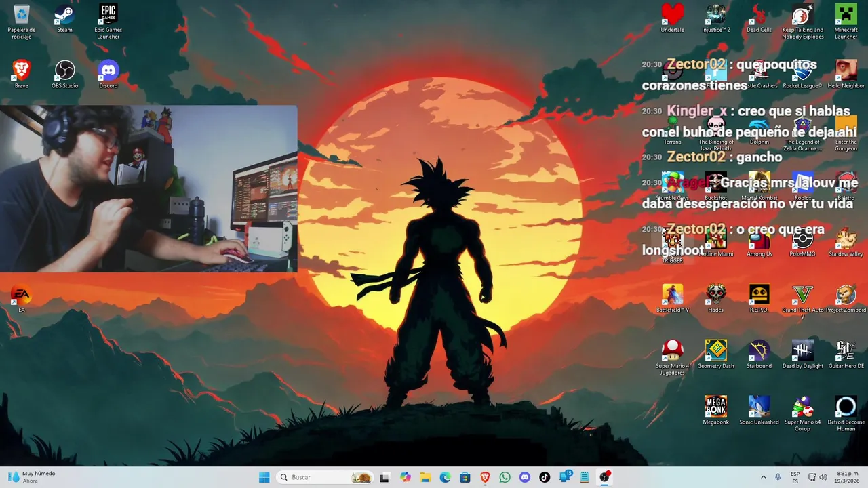
Task: Open the Papelera de reciclaje desktop icon
Action: tap(22, 21)
